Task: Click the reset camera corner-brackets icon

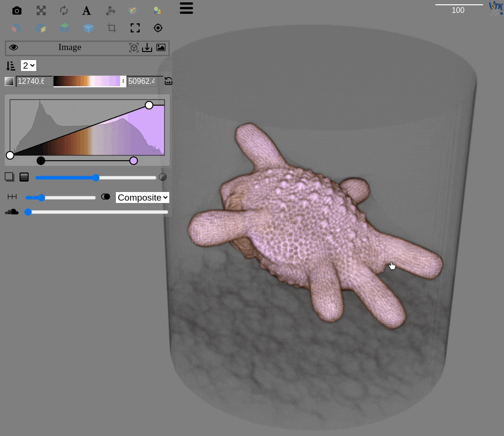Action: (x=135, y=28)
